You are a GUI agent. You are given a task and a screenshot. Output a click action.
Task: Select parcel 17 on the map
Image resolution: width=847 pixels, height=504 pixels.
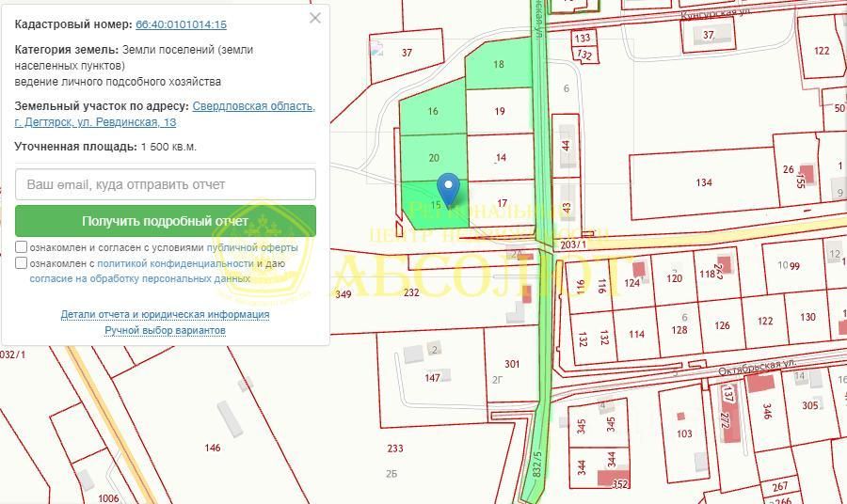tap(502, 203)
